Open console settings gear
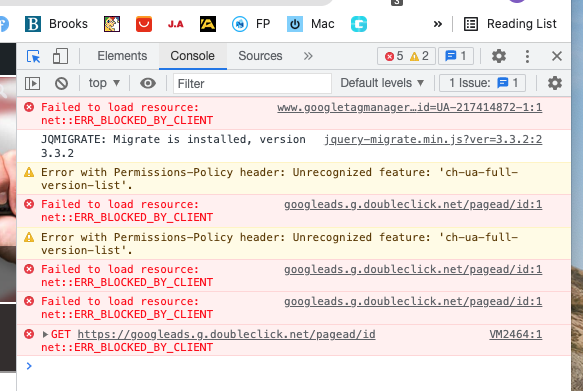Image resolution: width=583 pixels, height=391 pixels. click(555, 83)
